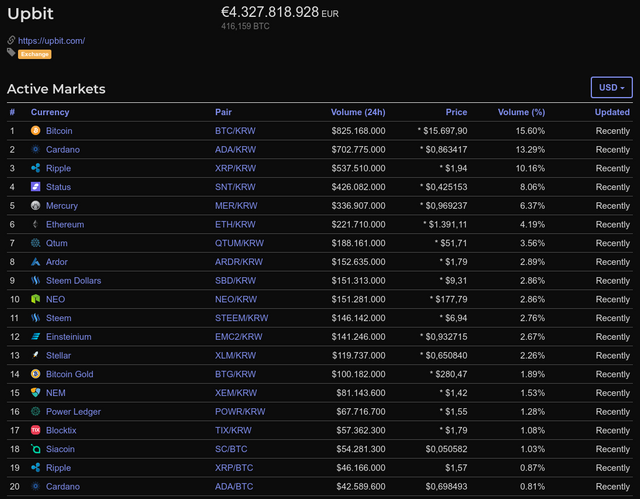The height and width of the screenshot is (499, 640).
Task: Select the total €4.327.818.928 value
Action: tap(270, 12)
